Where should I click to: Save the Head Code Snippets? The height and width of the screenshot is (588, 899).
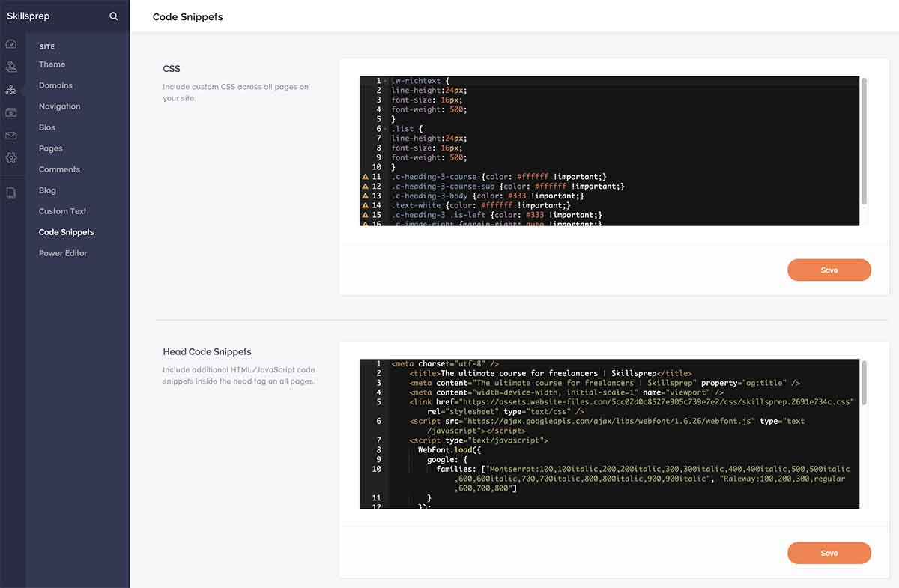pos(829,553)
